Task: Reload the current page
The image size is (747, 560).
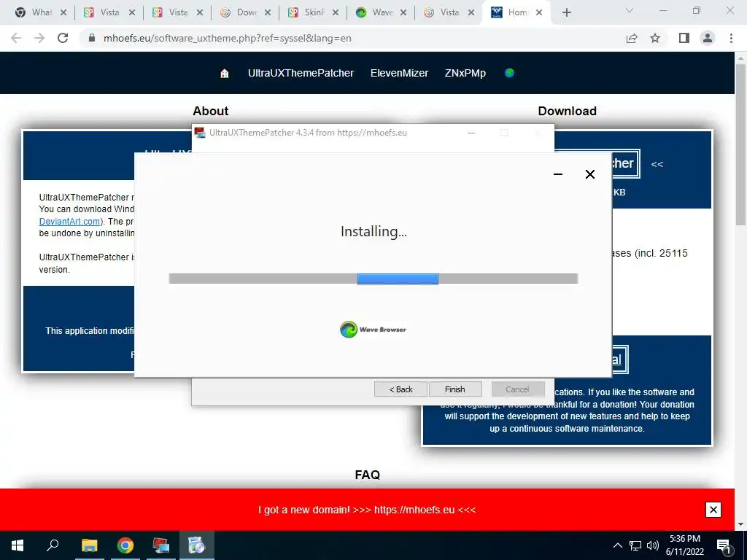Action: coord(63,38)
